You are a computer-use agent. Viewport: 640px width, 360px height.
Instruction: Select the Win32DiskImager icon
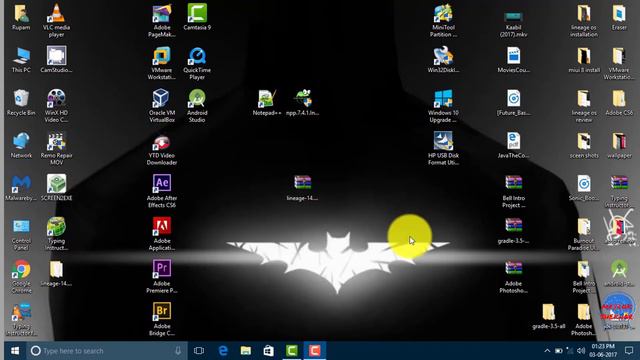(x=443, y=60)
